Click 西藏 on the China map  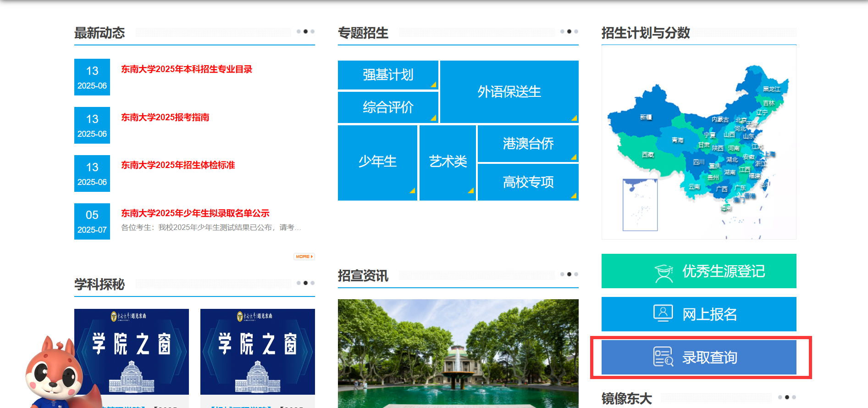pyautogui.click(x=648, y=155)
